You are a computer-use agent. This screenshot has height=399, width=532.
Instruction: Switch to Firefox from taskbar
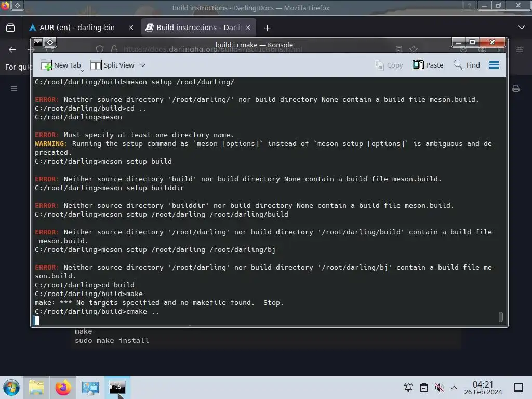tap(63, 388)
